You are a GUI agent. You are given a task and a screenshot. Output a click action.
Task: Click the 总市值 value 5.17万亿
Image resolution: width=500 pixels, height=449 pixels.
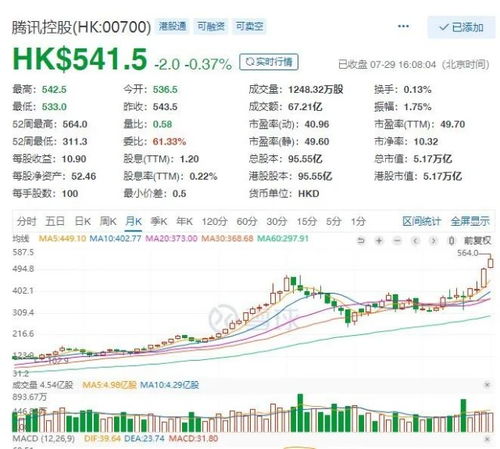click(433, 159)
